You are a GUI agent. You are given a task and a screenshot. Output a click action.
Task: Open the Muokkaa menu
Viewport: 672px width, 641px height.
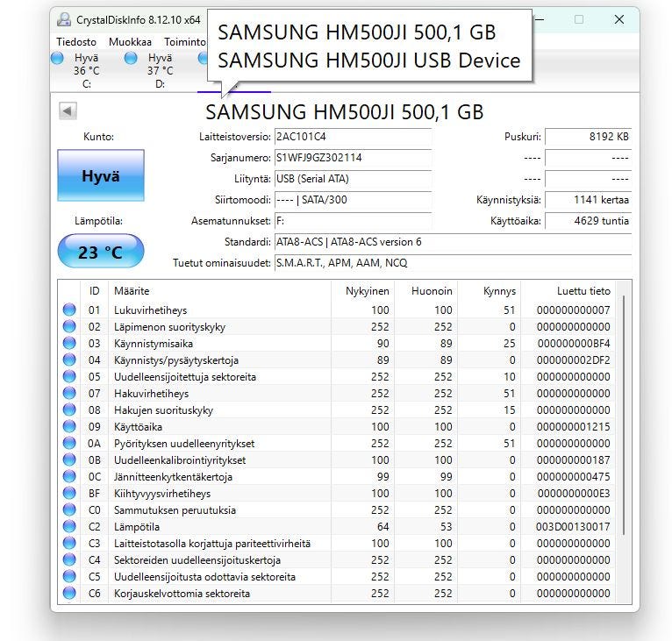point(131,42)
